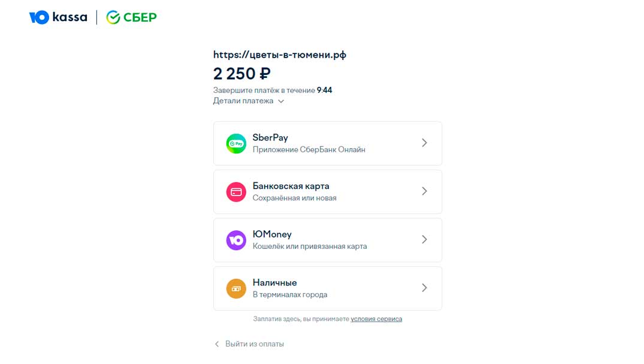
Task: Click the Sber logo in header
Action: 132,17
